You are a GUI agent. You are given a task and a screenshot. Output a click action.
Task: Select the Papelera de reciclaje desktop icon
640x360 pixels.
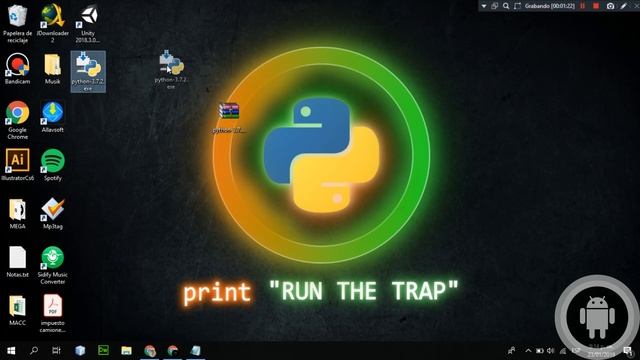(17, 24)
